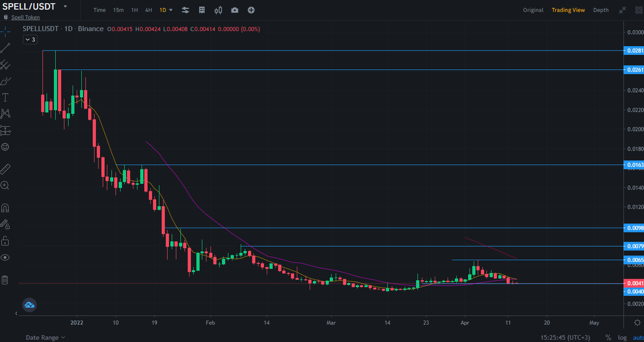Select the trend line drawing tool
Image resolution: width=644 pixels, height=342 pixels.
[5, 48]
